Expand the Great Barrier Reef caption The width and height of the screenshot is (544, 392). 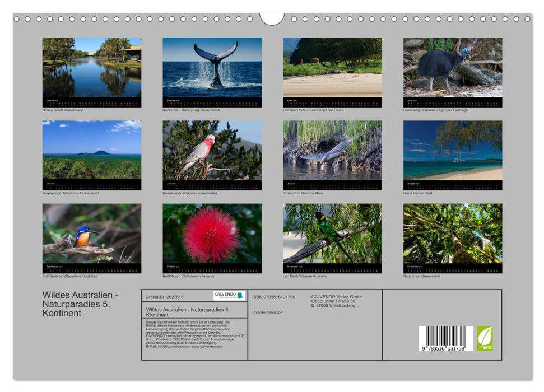(x=417, y=193)
